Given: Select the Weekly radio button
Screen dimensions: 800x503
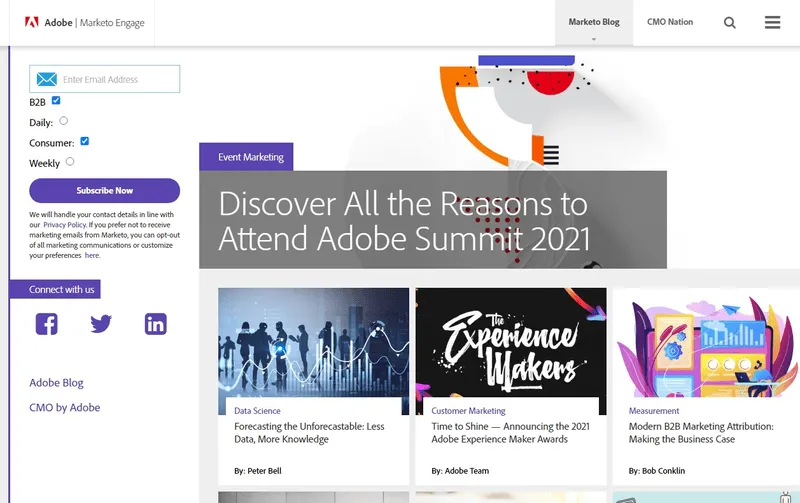Looking at the screenshot, I should tap(70, 162).
